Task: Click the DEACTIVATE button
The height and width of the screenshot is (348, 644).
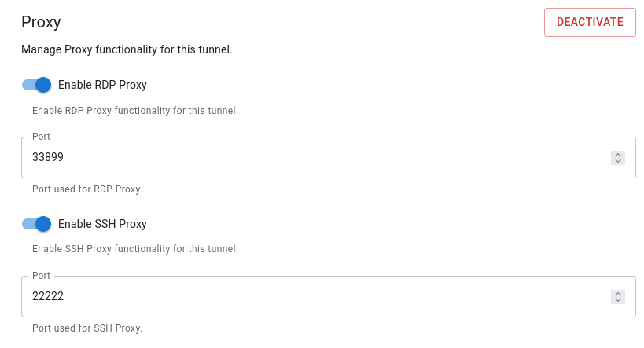Action: click(589, 22)
